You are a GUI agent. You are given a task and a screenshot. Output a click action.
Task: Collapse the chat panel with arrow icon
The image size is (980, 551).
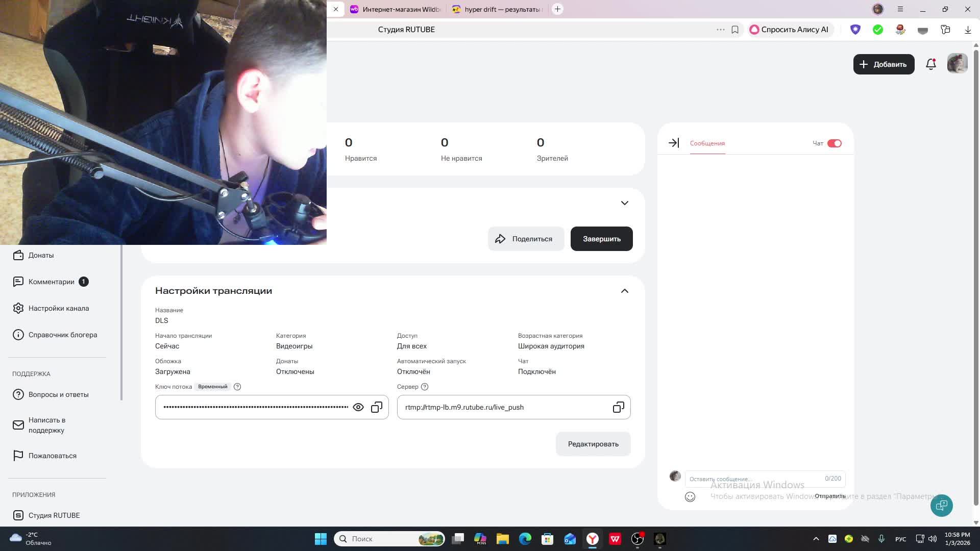click(x=674, y=143)
